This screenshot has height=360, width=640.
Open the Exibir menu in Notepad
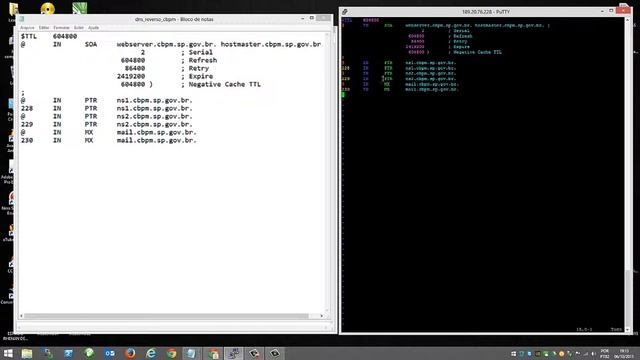[x=79, y=28]
